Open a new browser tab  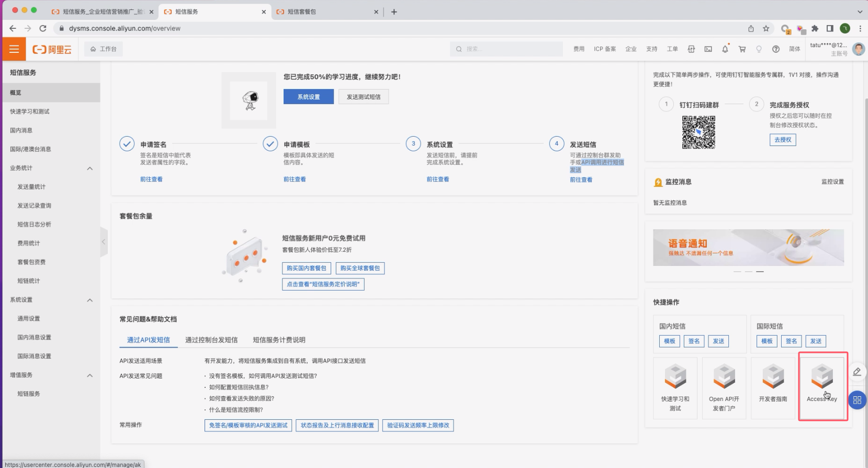[394, 12]
